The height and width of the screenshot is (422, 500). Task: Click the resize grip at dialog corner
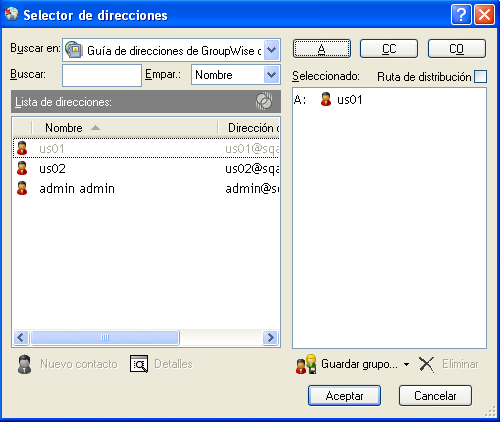[491, 412]
